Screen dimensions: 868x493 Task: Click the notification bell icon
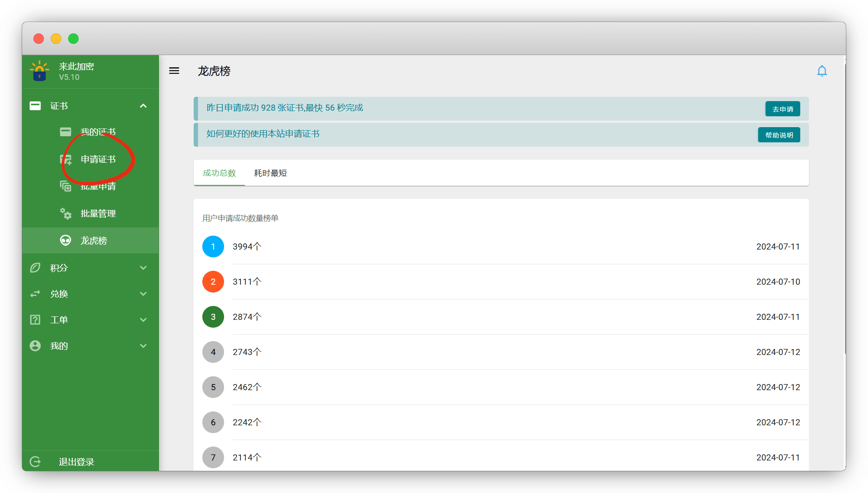click(x=822, y=71)
